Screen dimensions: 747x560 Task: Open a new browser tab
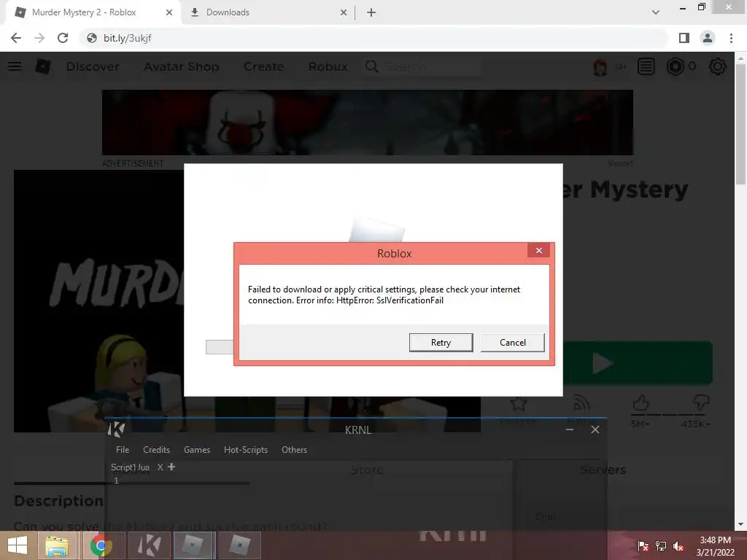click(x=371, y=12)
